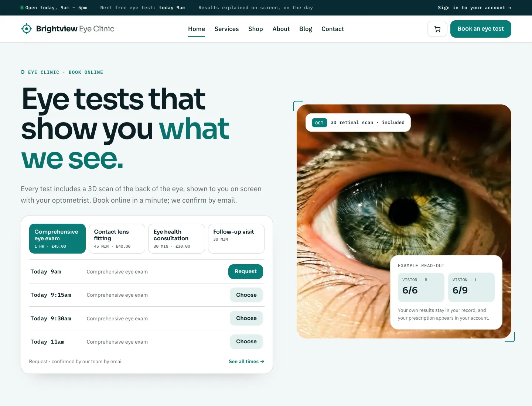
Task: Request the Today 9am appointment
Action: 246,272
